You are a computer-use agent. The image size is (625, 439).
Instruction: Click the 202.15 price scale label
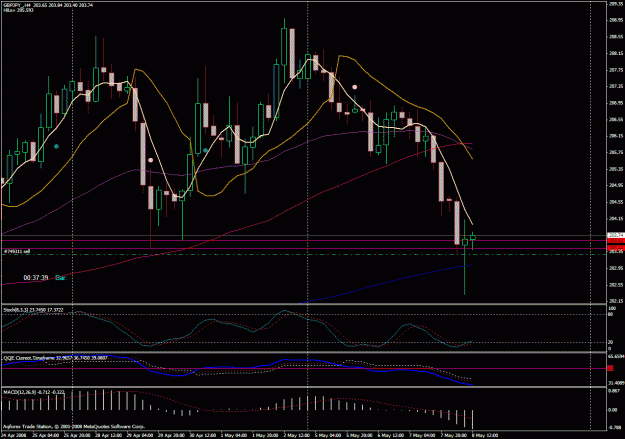616,301
